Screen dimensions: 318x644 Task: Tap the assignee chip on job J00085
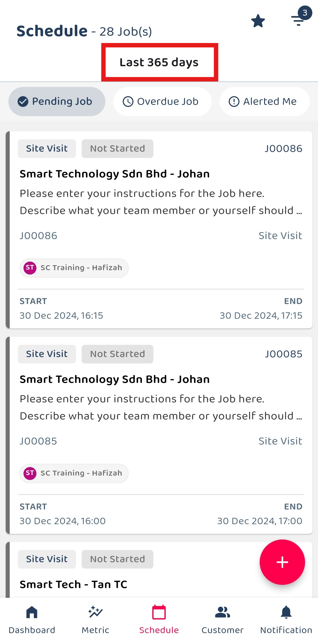pyautogui.click(x=74, y=473)
